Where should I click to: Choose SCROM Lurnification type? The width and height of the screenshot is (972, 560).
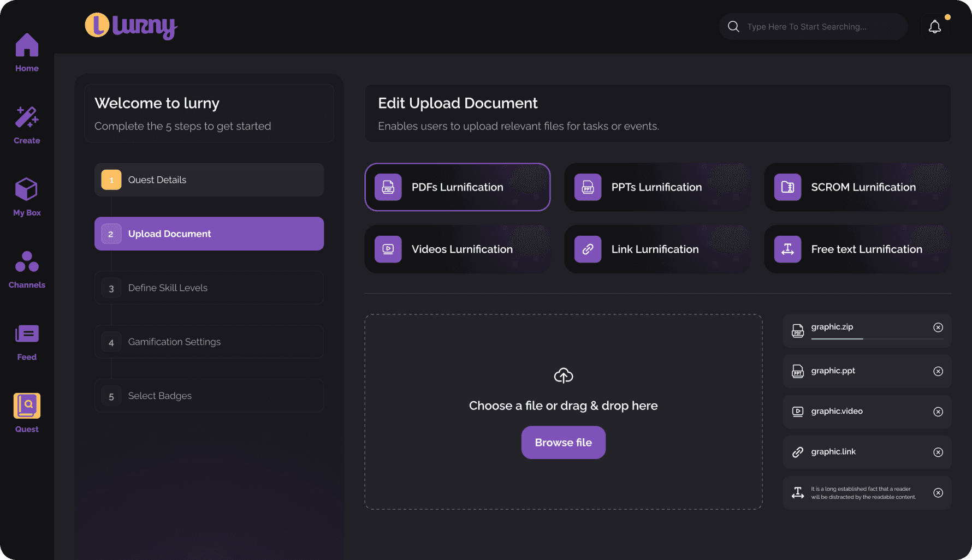tap(856, 187)
